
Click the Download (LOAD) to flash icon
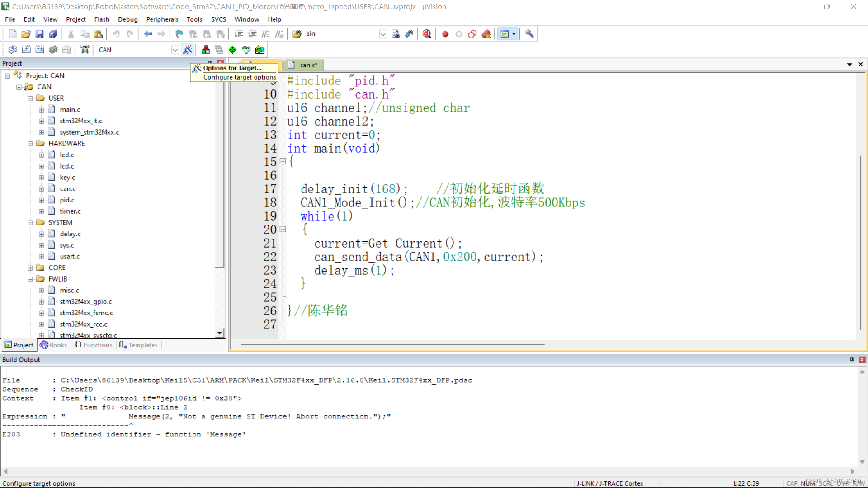pyautogui.click(x=85, y=50)
